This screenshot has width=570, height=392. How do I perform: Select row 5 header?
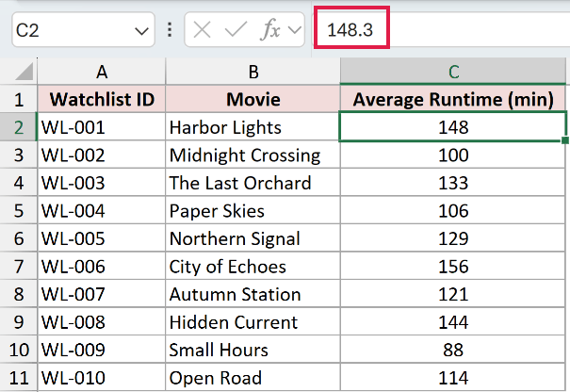(x=19, y=210)
